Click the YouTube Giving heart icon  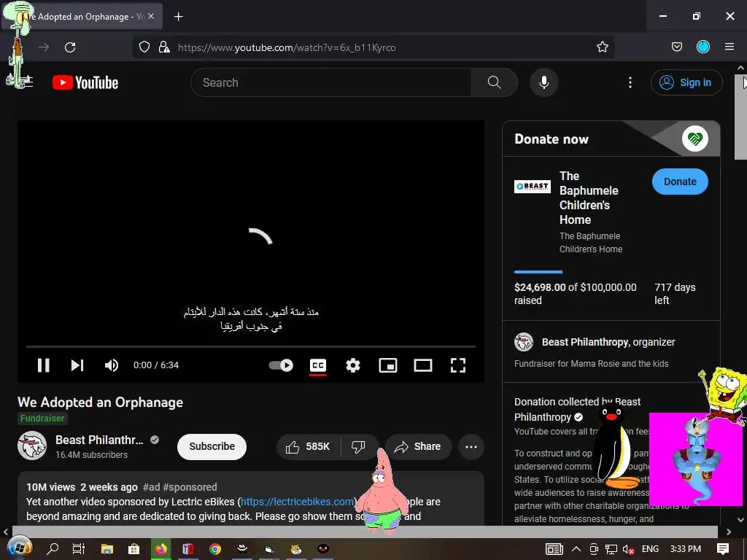(694, 139)
